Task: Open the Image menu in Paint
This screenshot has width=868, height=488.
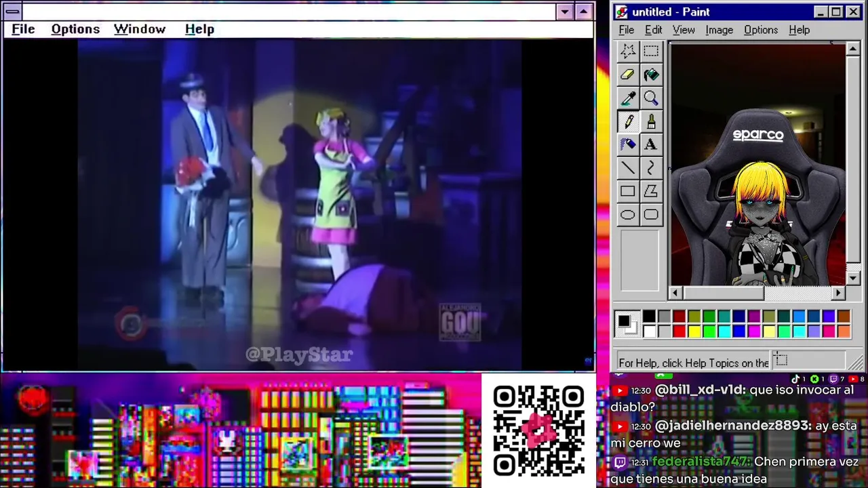Action: tap(719, 30)
